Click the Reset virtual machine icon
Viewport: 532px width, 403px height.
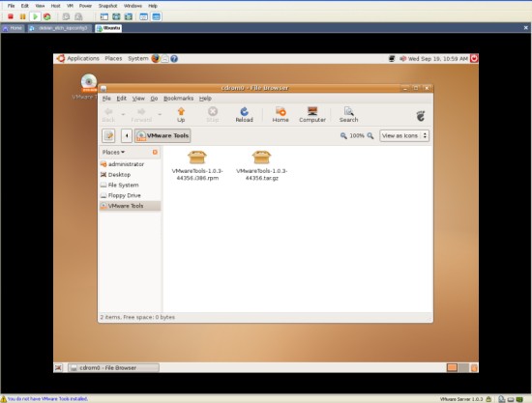coord(47,16)
